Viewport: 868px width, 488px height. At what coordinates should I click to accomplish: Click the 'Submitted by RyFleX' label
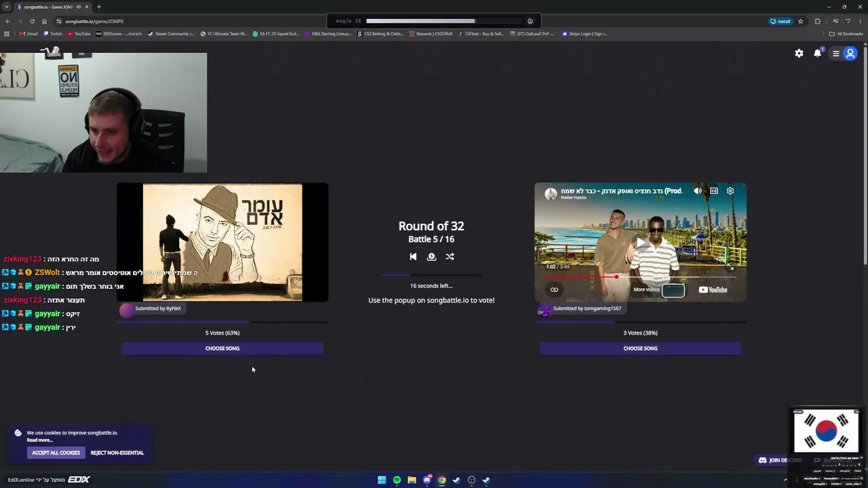click(x=158, y=308)
